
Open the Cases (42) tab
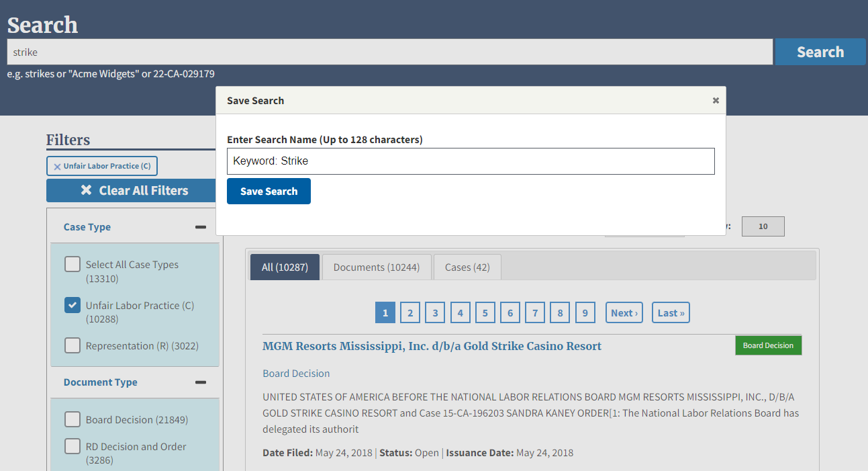pyautogui.click(x=467, y=267)
